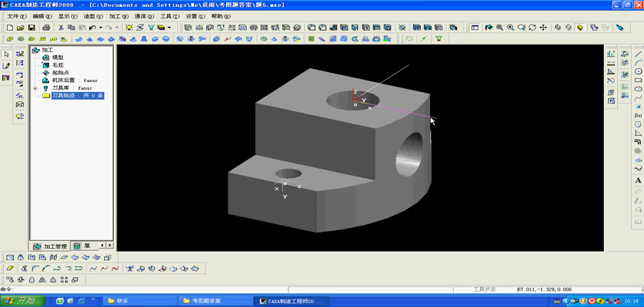Select the Pan view four-arrow icon
This screenshot has height=307, width=644.
click(x=543, y=28)
